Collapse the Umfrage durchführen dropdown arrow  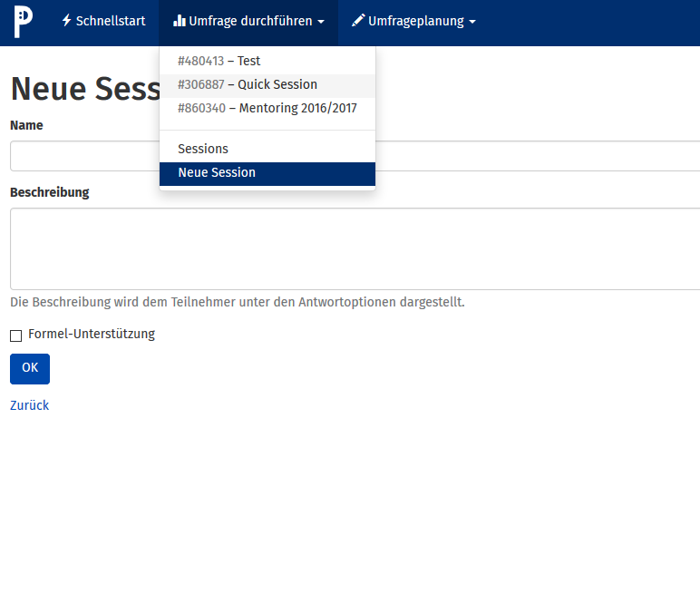pyautogui.click(x=321, y=22)
